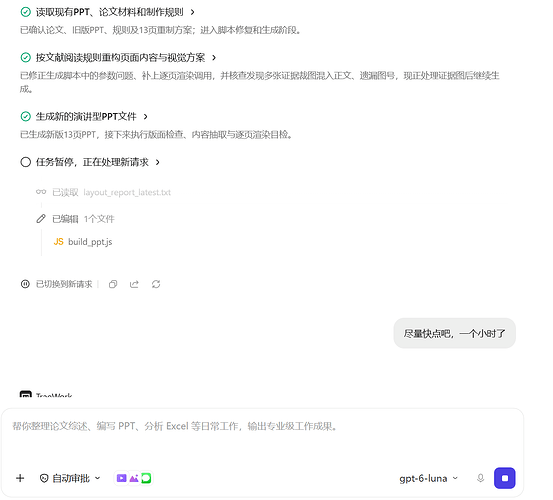Click the green check icon beside 按文献阅读规则
This screenshot has width=553, height=500.
[x=25, y=57]
